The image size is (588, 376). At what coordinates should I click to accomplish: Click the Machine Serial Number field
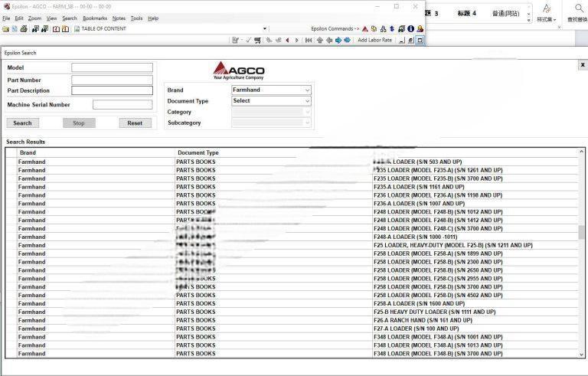click(122, 105)
